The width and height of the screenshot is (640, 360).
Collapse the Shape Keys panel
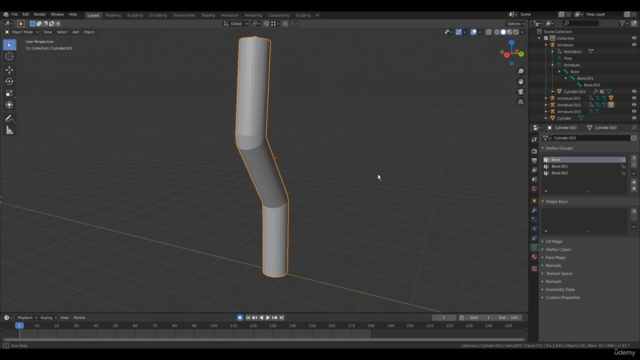point(543,202)
